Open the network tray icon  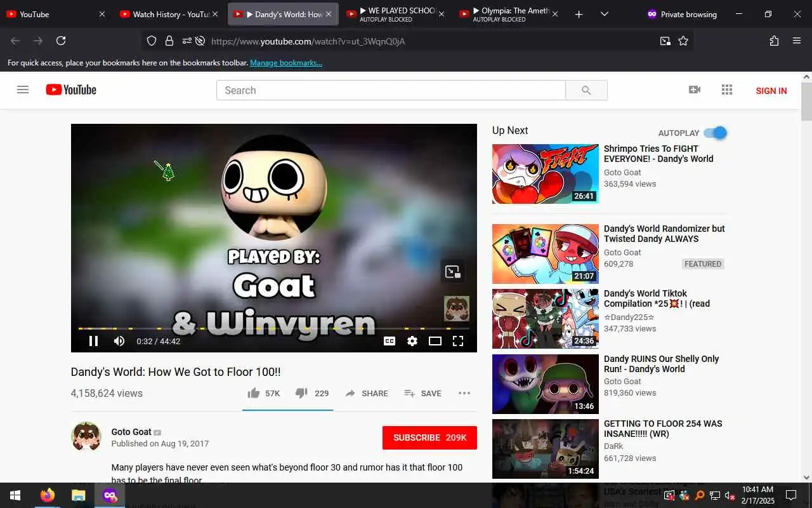[x=714, y=495]
